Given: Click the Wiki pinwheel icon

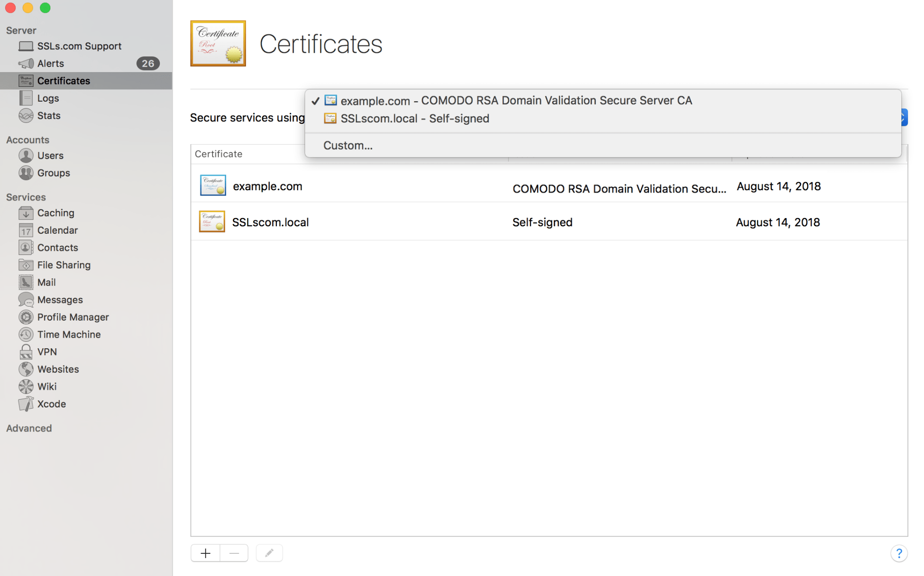Looking at the screenshot, I should pyautogui.click(x=26, y=386).
